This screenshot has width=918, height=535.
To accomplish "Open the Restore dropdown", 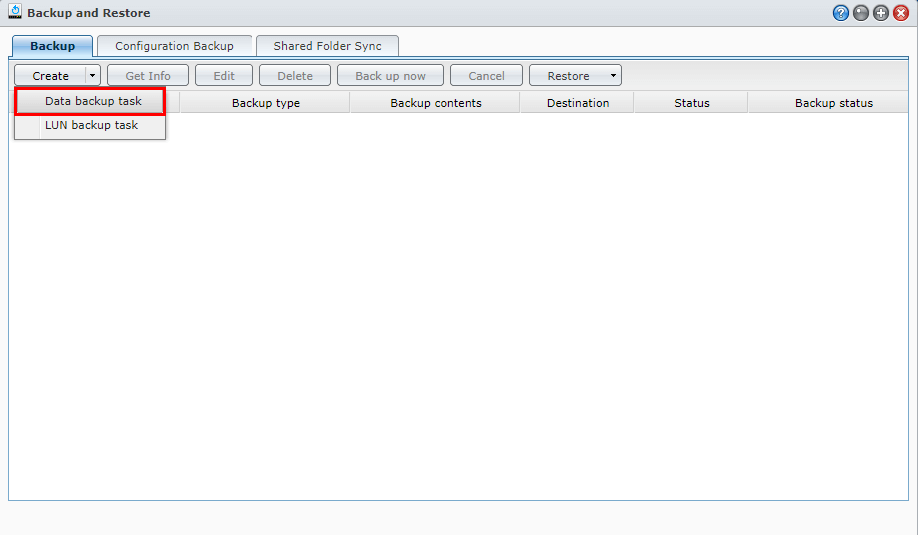I will click(x=575, y=76).
